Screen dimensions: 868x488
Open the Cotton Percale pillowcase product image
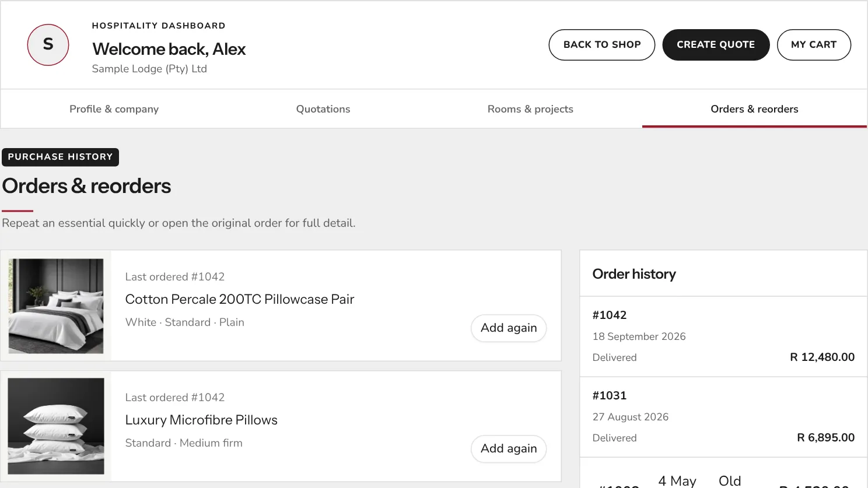(x=56, y=306)
